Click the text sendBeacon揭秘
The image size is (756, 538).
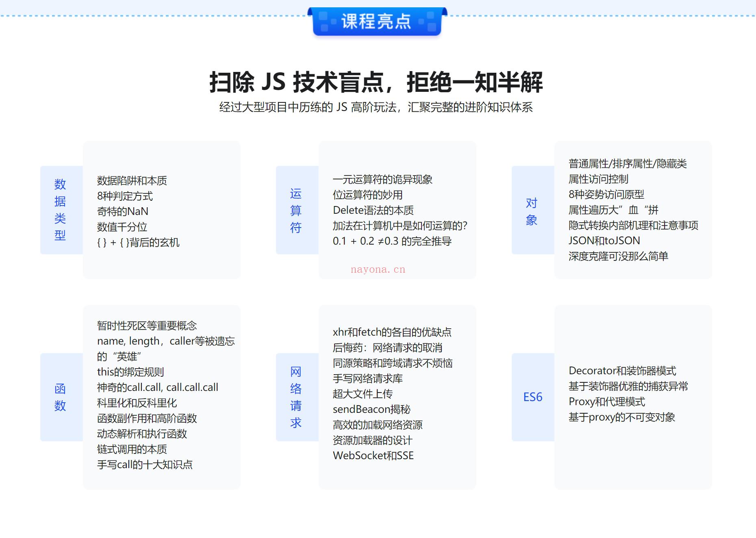click(371, 410)
